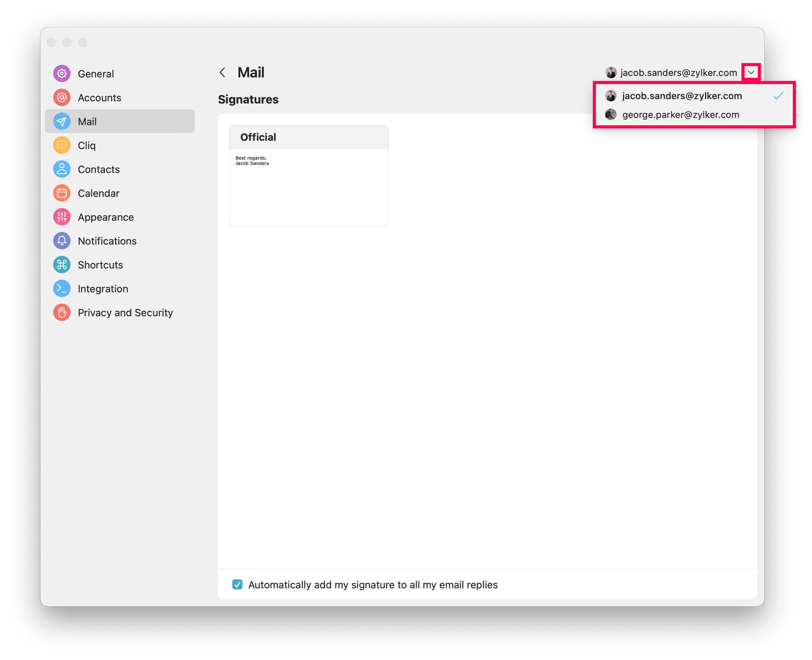Click the Official signature title header
The image size is (812, 660).
pyautogui.click(x=258, y=137)
